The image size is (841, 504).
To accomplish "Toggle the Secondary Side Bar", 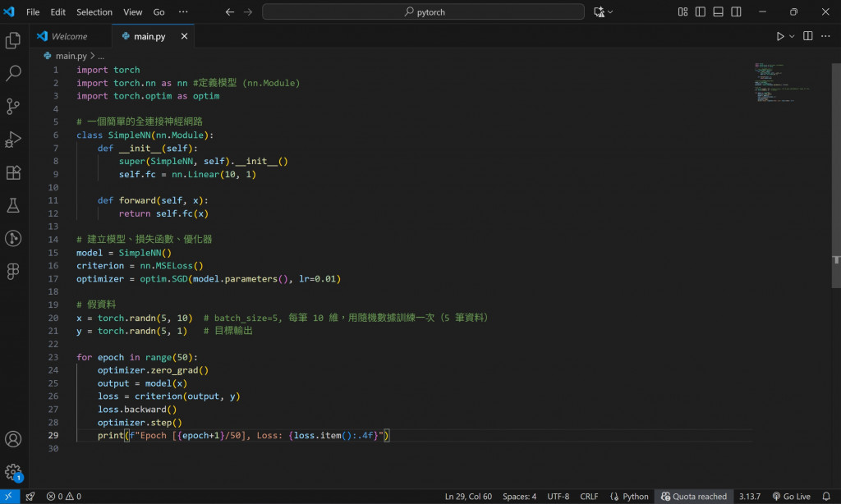I will click(736, 11).
